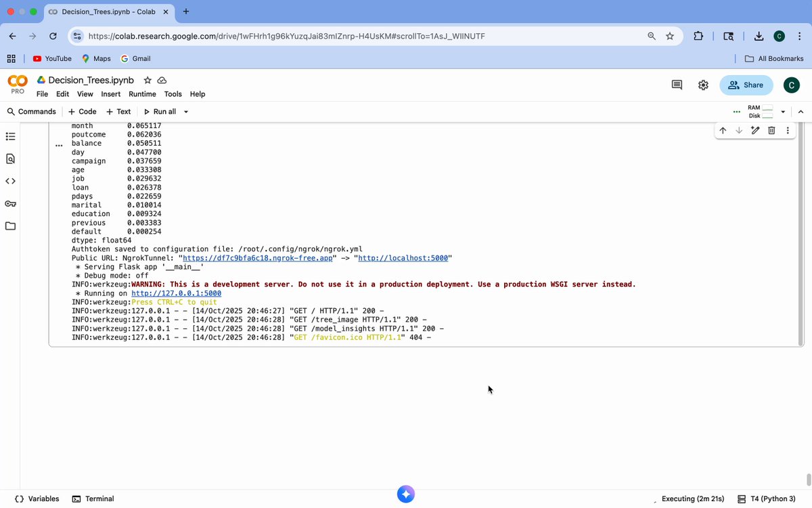Click the Gemini sparkle button at bottom

406,494
